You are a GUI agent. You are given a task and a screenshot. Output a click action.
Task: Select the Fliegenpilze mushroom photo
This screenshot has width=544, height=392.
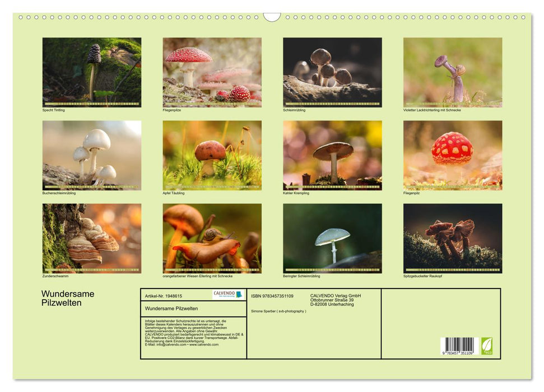(x=212, y=73)
